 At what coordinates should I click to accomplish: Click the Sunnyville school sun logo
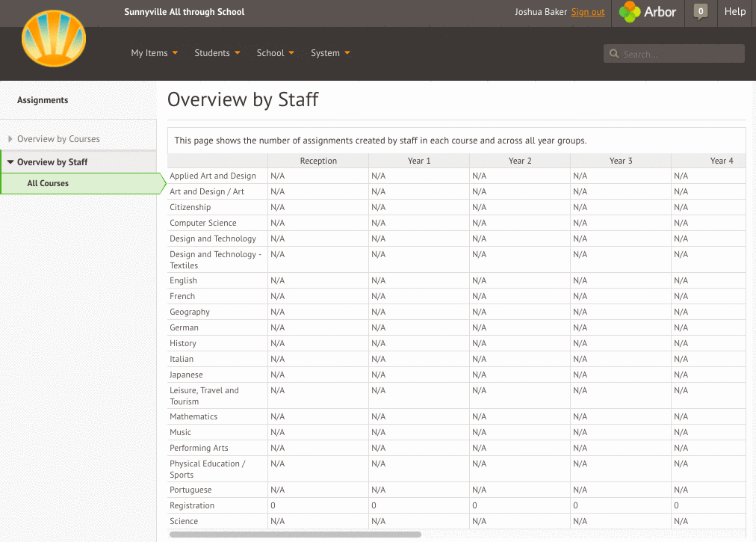[54, 38]
